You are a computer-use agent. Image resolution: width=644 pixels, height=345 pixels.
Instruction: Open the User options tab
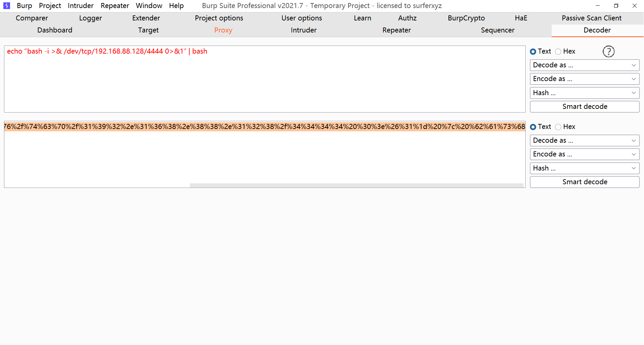pyautogui.click(x=302, y=18)
